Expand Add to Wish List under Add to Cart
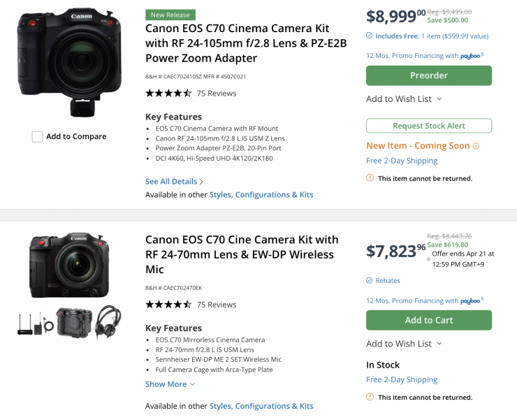This screenshot has width=517, height=420. coord(404,344)
